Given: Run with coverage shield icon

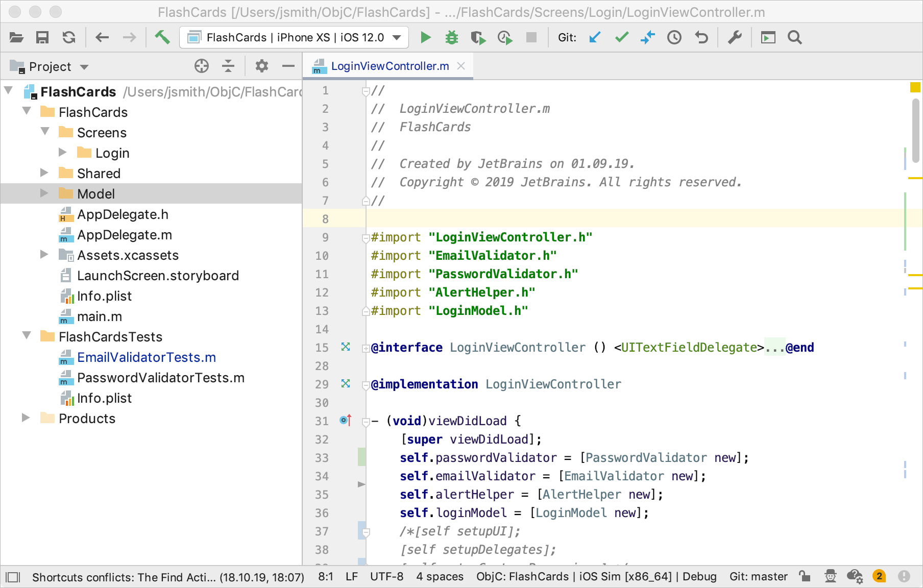Looking at the screenshot, I should pyautogui.click(x=478, y=37).
